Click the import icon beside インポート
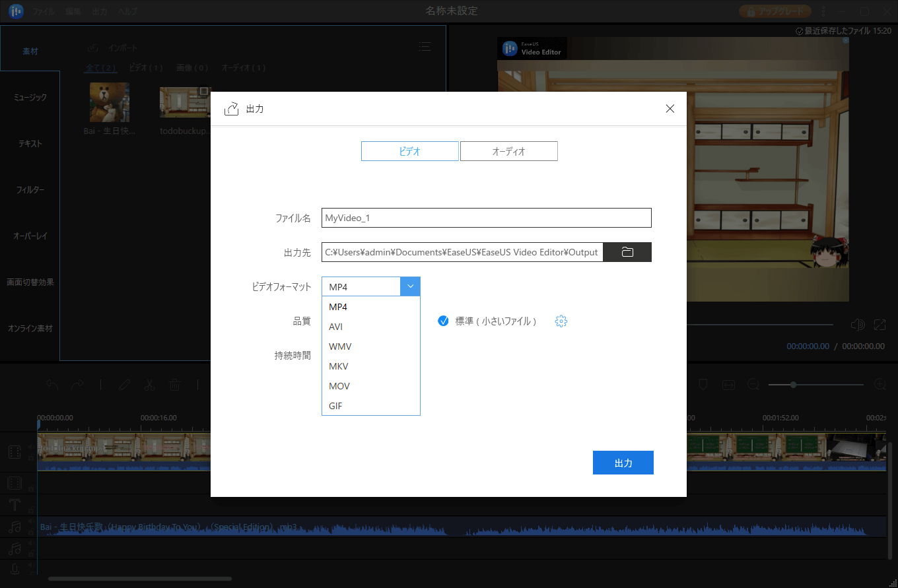The image size is (898, 588). (93, 48)
